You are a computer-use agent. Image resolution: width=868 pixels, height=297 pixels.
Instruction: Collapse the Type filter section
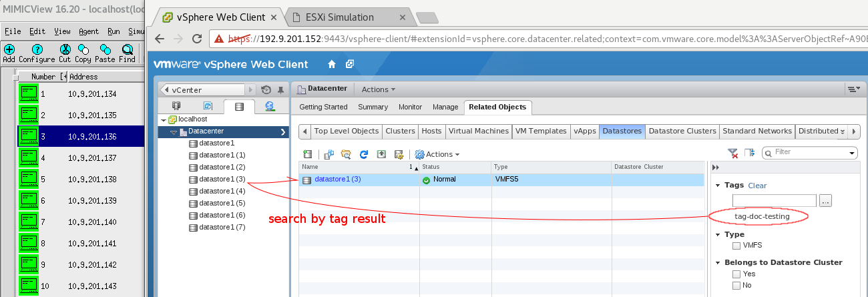[718, 235]
